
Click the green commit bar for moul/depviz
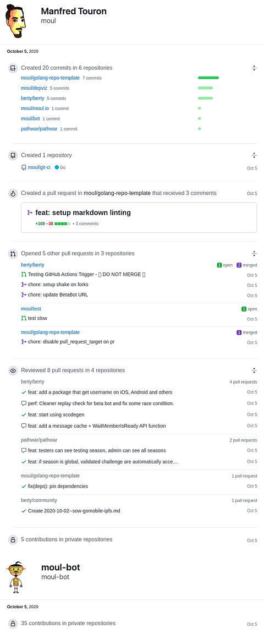coord(205,88)
